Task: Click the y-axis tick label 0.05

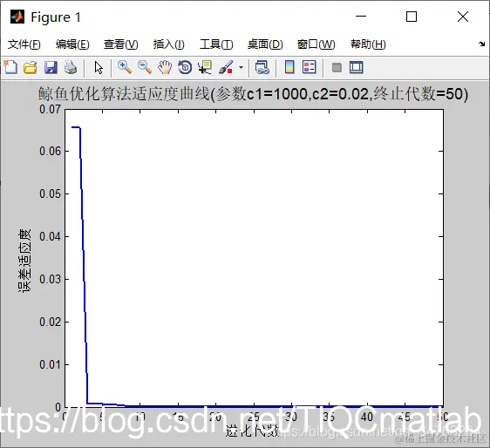Action: pos(50,194)
